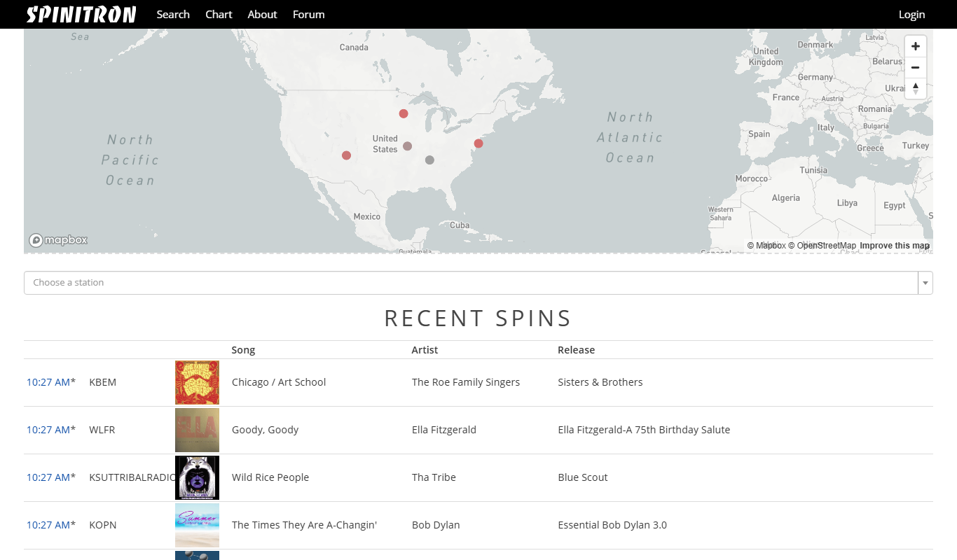This screenshot has width=957, height=560.
Task: Click the WLFR station name
Action: click(x=102, y=430)
